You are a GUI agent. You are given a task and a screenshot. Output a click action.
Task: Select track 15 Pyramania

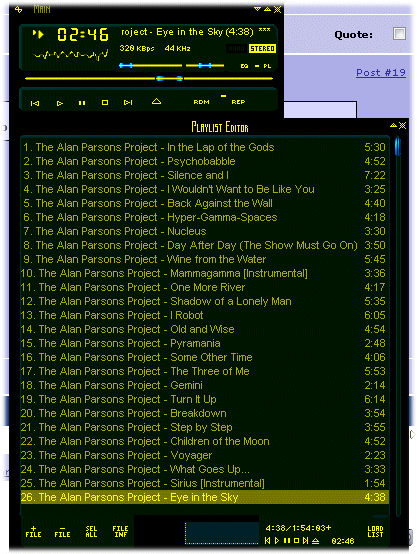click(x=205, y=343)
